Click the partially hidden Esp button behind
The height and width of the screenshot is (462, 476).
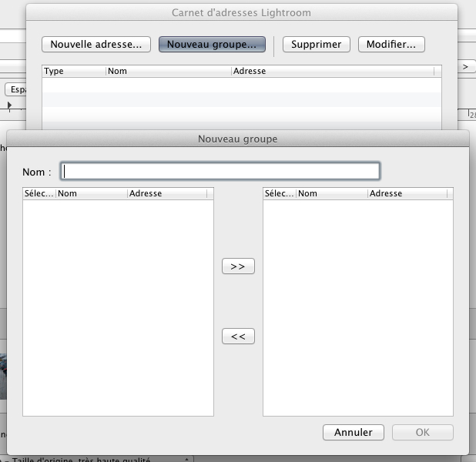(15, 89)
